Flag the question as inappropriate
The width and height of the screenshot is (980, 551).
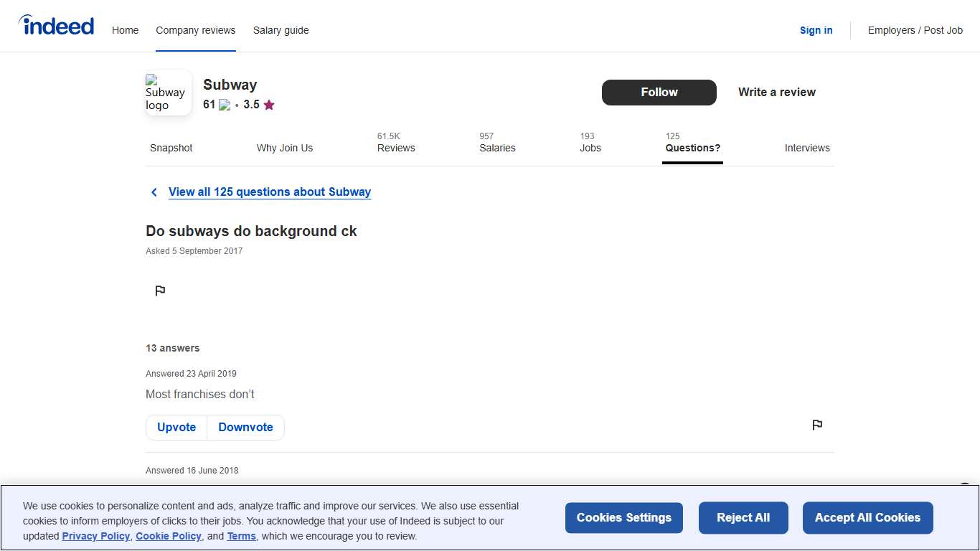coord(160,291)
